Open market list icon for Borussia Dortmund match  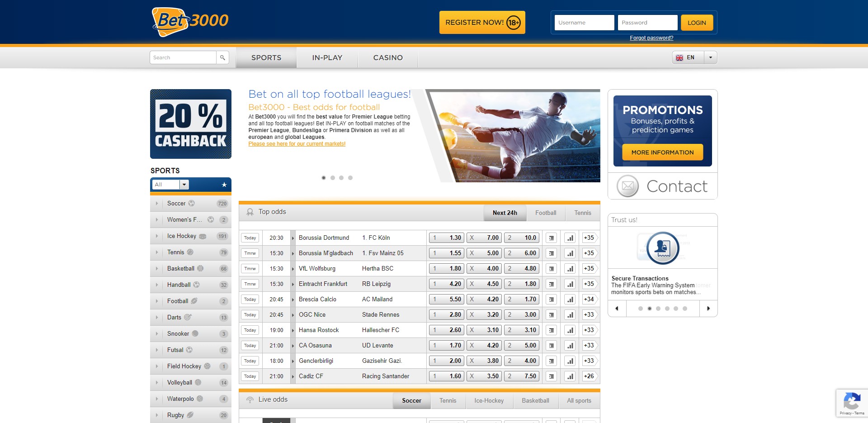(x=551, y=238)
